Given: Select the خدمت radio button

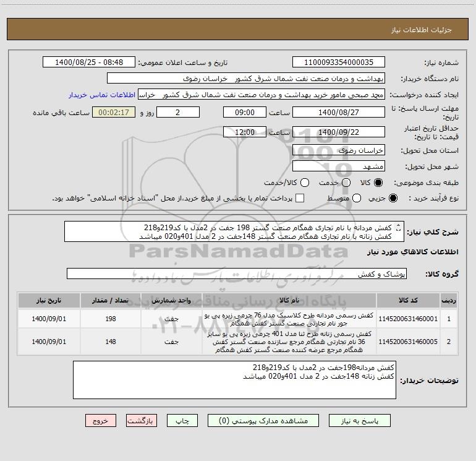Looking at the screenshot, I should (x=346, y=183).
